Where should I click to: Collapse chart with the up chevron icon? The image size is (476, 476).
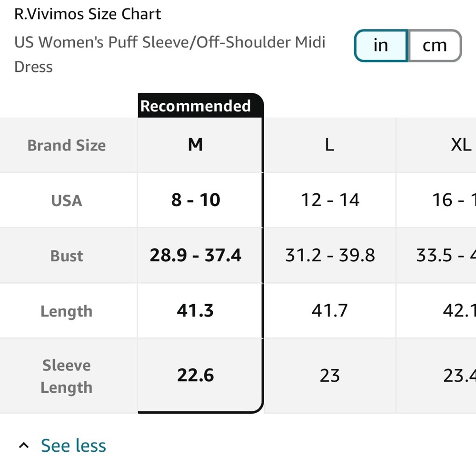coord(23,446)
